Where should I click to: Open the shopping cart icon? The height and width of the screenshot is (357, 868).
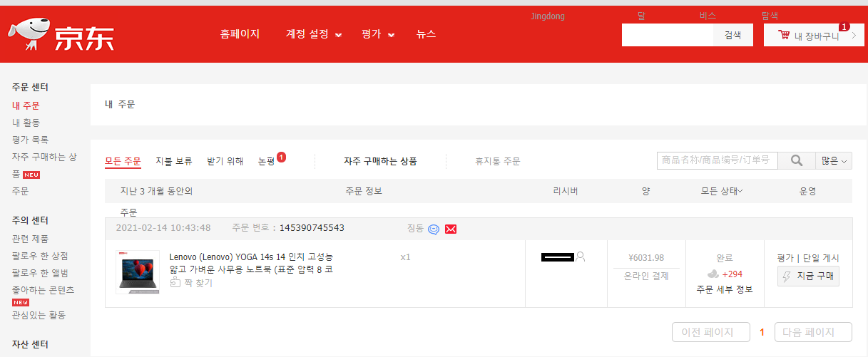(x=784, y=35)
